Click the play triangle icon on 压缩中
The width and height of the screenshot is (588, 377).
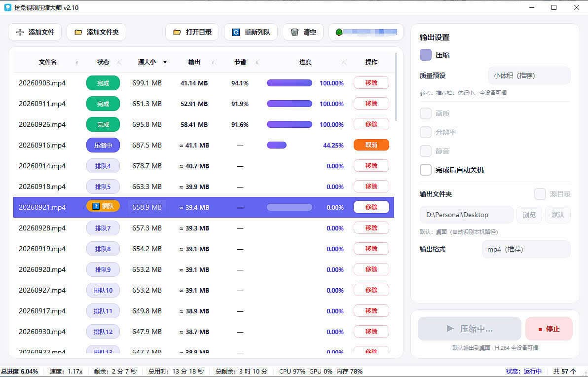pos(450,329)
